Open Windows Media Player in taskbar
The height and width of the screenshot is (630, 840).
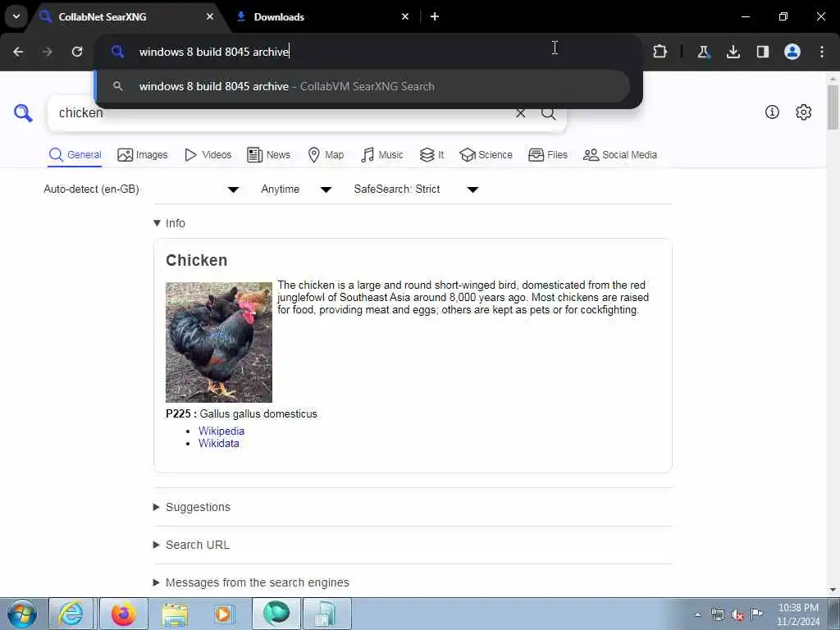tap(224, 614)
